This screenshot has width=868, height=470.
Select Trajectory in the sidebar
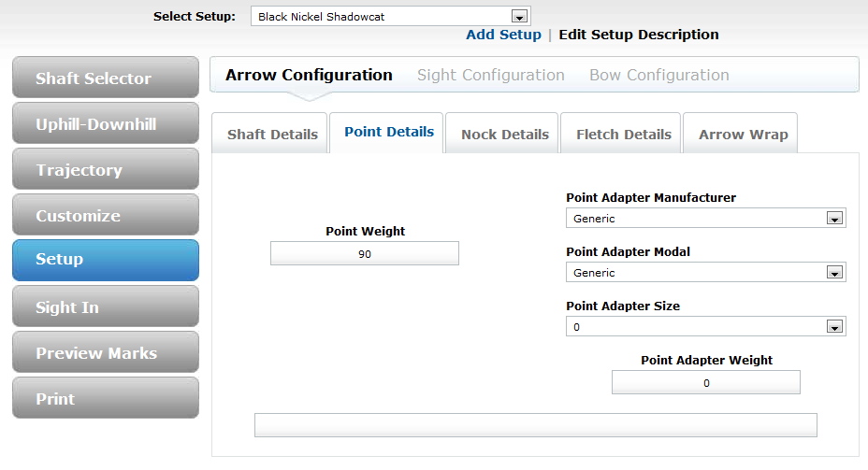[106, 170]
